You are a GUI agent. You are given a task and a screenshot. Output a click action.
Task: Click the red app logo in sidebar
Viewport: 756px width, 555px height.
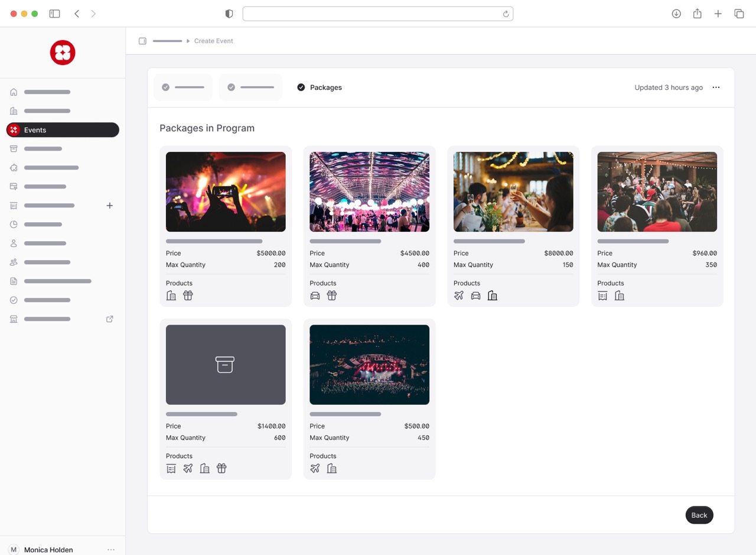click(63, 53)
